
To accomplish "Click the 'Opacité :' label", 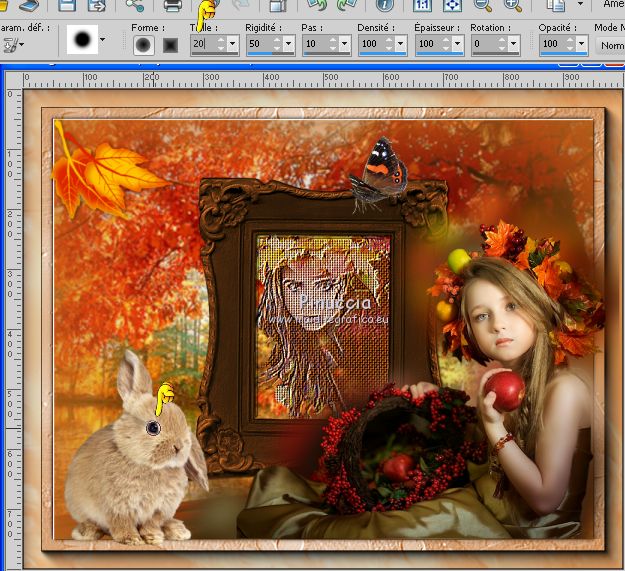I will click(x=557, y=28).
